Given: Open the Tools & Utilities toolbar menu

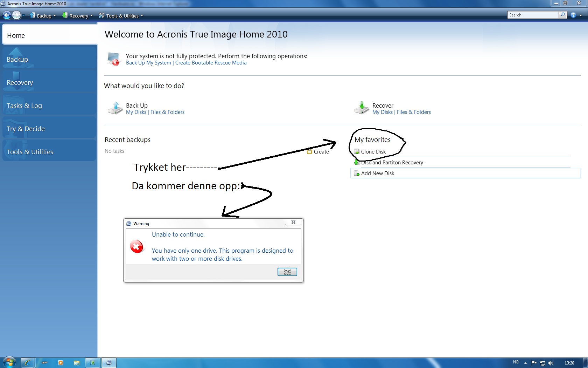Looking at the screenshot, I should pyautogui.click(x=121, y=15).
